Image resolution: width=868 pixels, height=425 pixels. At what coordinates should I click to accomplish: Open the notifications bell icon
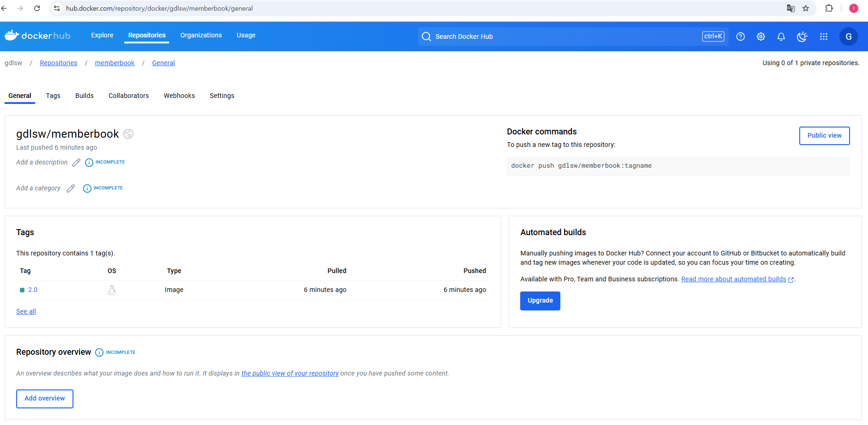(781, 36)
